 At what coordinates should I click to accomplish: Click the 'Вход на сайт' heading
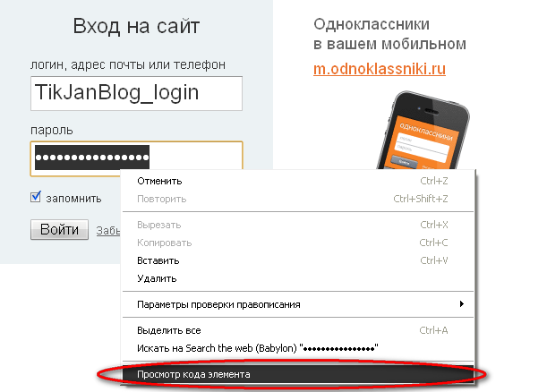click(x=136, y=26)
